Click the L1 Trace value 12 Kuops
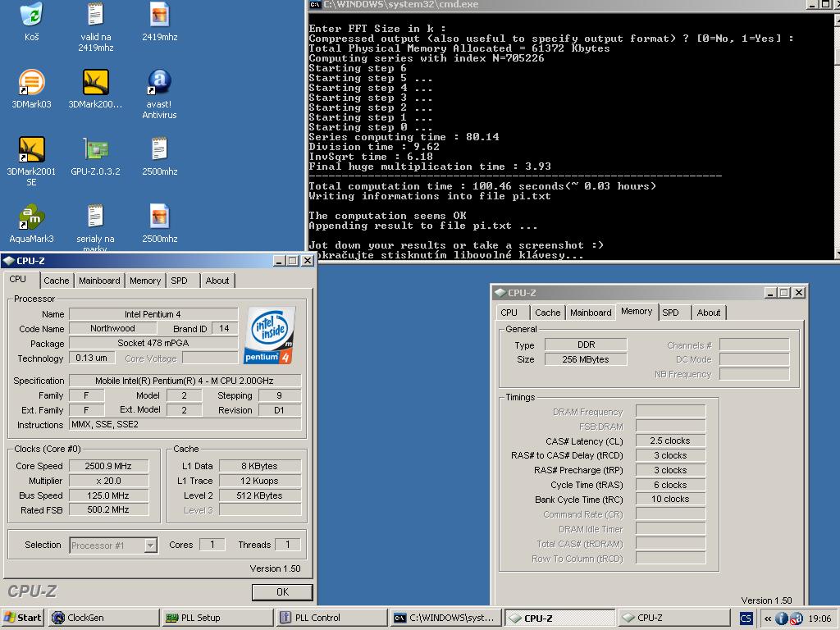The image size is (840, 630). pos(260,481)
